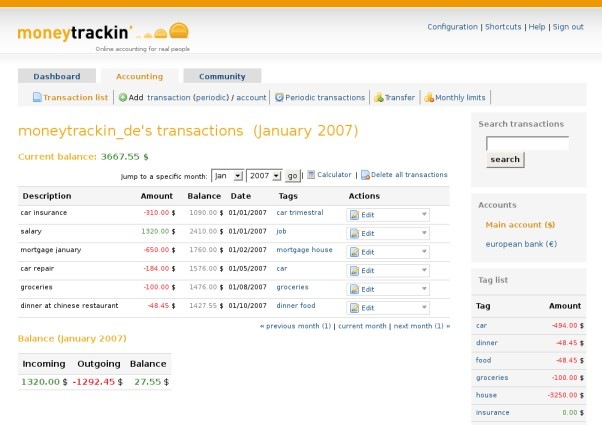This screenshot has height=425, width=602.
Task: Click the 3667.55 $ current balance value
Action: (x=124, y=157)
